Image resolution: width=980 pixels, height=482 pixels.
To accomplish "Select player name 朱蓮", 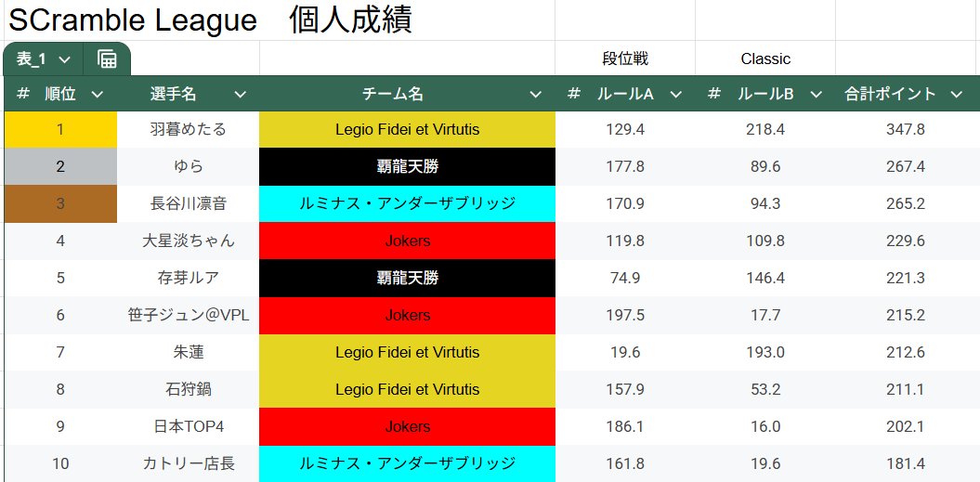I will [189, 352].
